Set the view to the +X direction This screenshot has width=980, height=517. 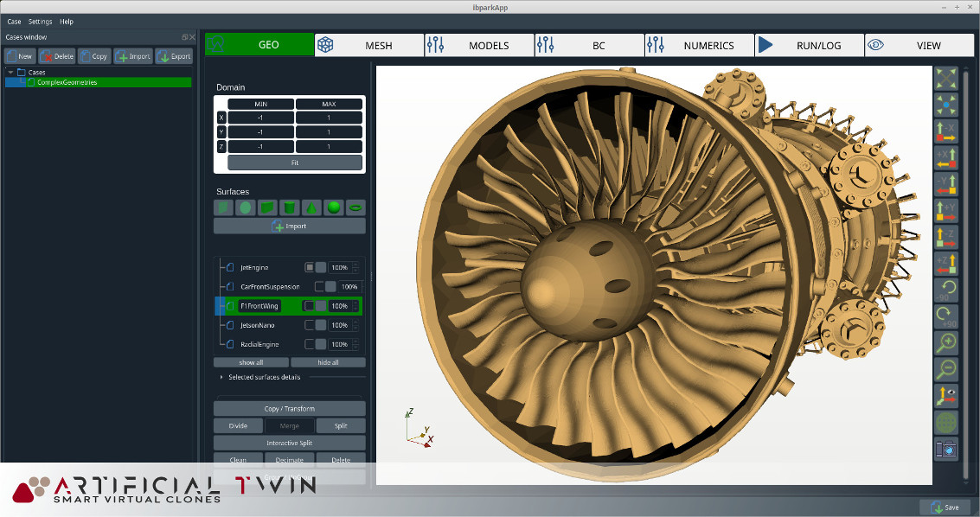946,158
